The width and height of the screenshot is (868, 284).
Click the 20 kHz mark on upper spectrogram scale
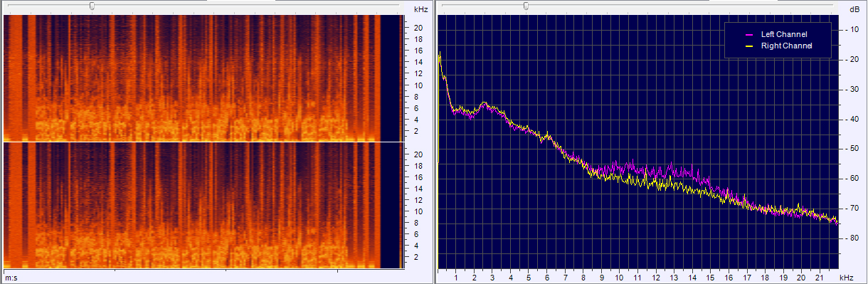tap(418, 28)
